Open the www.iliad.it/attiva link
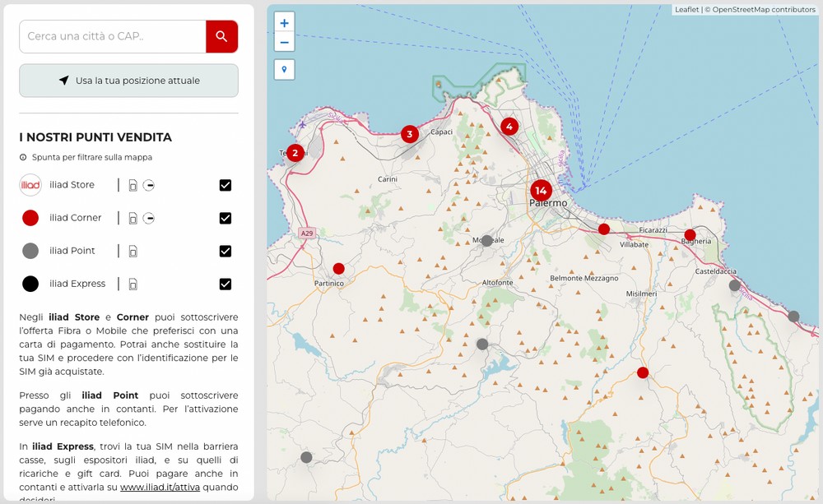Image resolution: width=823 pixels, height=504 pixels. coord(160,488)
